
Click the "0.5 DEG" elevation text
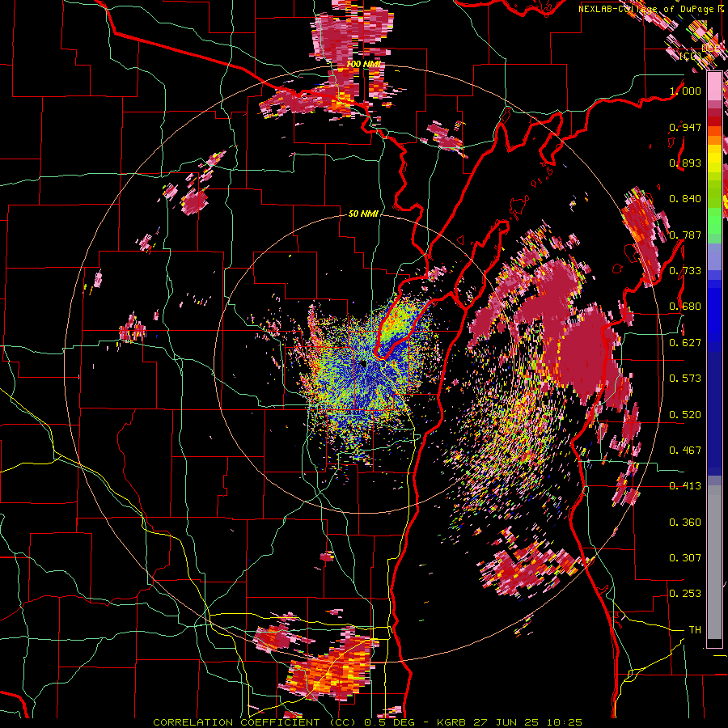click(x=390, y=722)
